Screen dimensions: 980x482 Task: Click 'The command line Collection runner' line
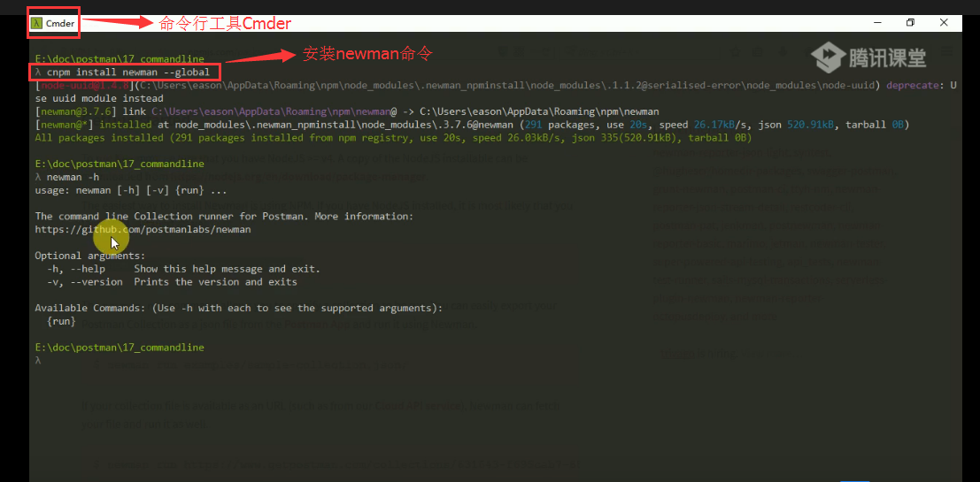[x=224, y=216]
